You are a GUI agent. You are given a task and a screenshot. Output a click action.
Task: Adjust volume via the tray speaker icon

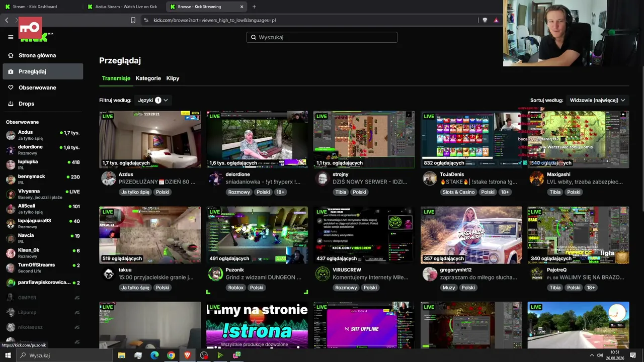600,355
